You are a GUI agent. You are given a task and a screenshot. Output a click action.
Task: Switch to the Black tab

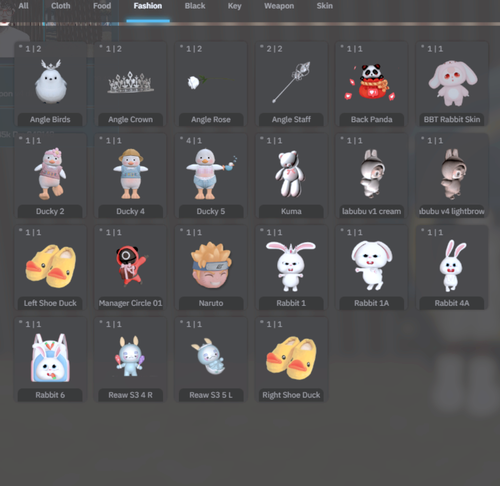pyautogui.click(x=195, y=6)
